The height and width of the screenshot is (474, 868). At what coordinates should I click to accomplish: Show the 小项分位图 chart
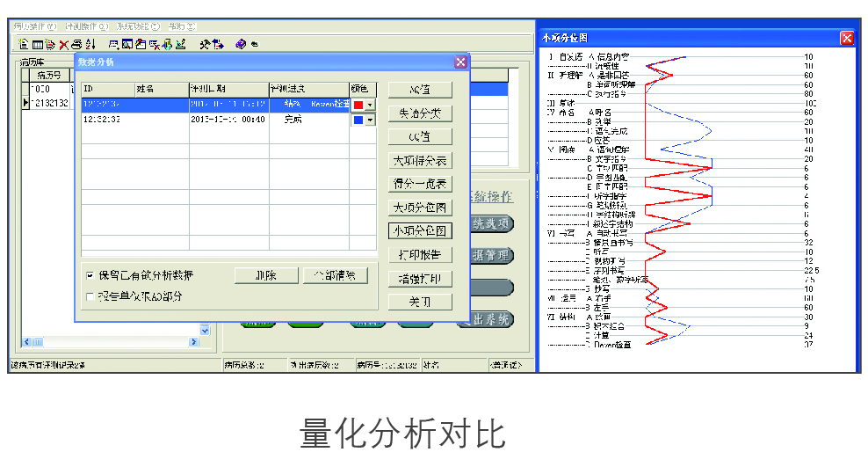pos(420,230)
